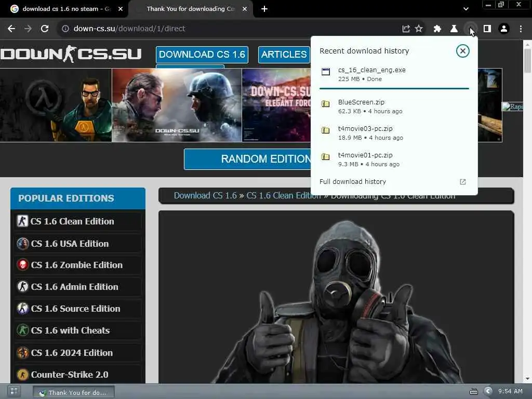Share this page via share icon
Image resolution: width=532 pixels, height=399 pixels.
[406, 29]
